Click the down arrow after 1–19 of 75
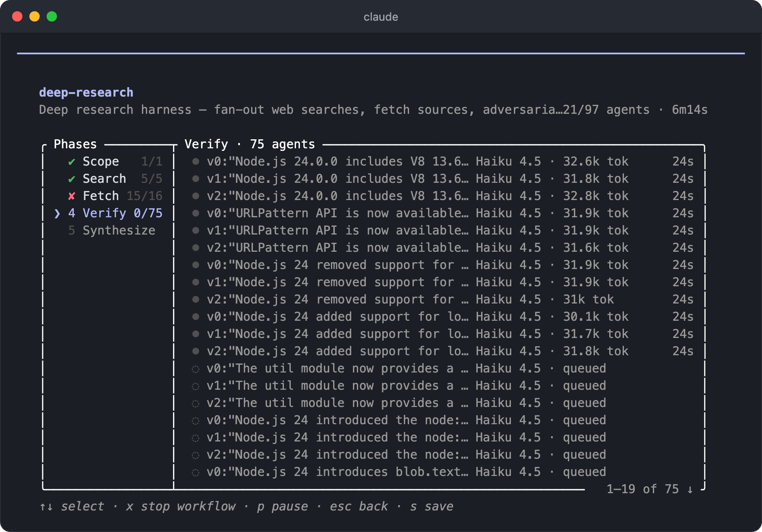The height and width of the screenshot is (532, 762). [690, 489]
